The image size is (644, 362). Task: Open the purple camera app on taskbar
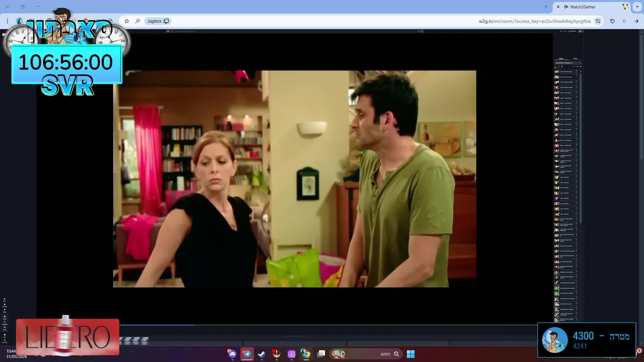point(291,354)
